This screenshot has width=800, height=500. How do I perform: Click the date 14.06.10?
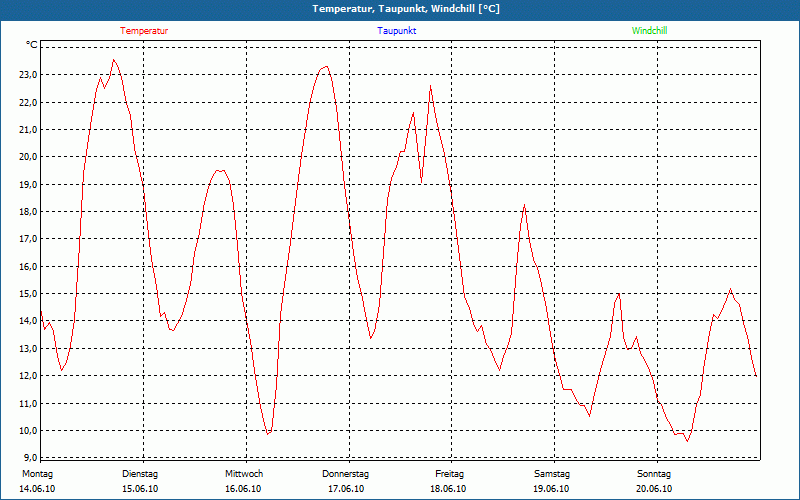pos(37,489)
